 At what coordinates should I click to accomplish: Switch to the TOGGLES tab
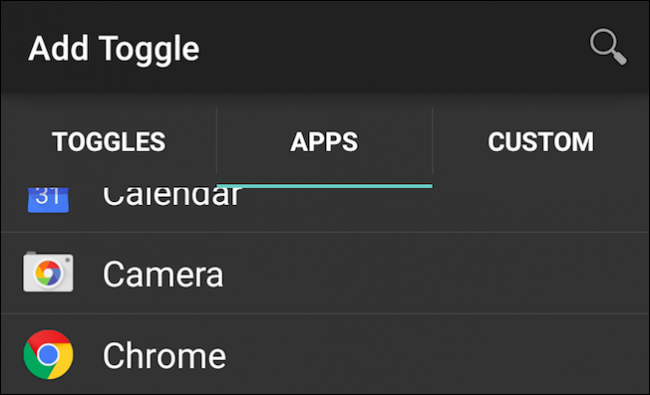tap(109, 141)
